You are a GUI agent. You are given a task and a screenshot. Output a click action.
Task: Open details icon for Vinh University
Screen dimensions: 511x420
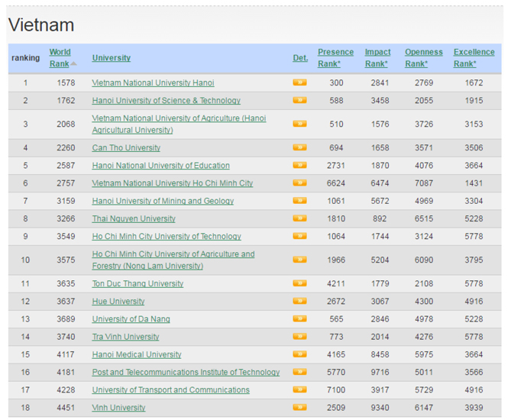point(299,407)
